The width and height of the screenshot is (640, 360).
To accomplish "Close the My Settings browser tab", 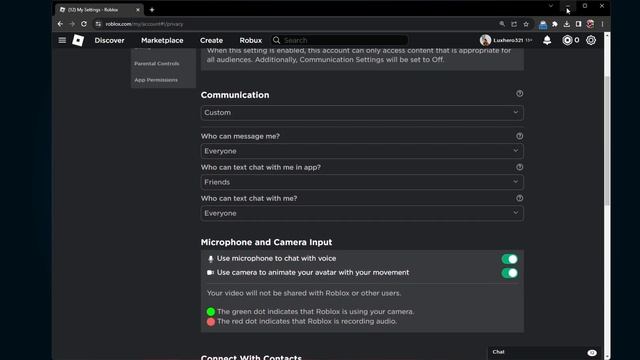I will pyautogui.click(x=138, y=9).
